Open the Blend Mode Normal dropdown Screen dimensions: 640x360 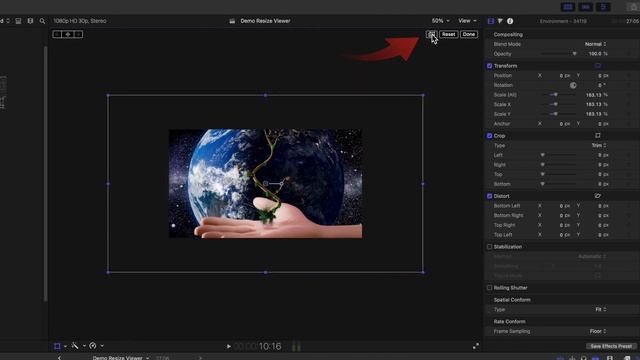(595, 44)
